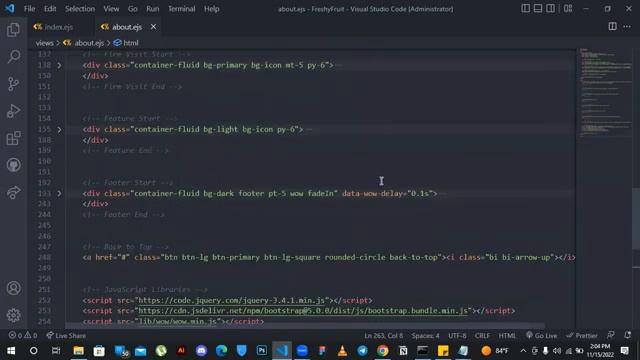Open the Selection menu
The height and width of the screenshot is (360, 640).
(x=80, y=9)
